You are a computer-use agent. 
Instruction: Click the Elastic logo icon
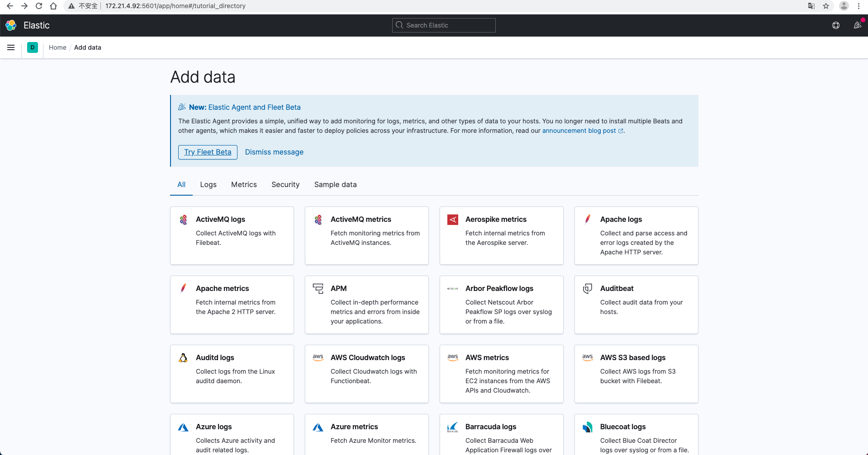(x=11, y=25)
